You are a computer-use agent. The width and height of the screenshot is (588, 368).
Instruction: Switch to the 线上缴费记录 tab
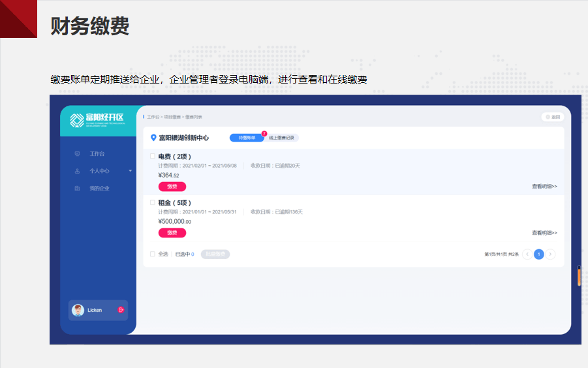(x=282, y=138)
